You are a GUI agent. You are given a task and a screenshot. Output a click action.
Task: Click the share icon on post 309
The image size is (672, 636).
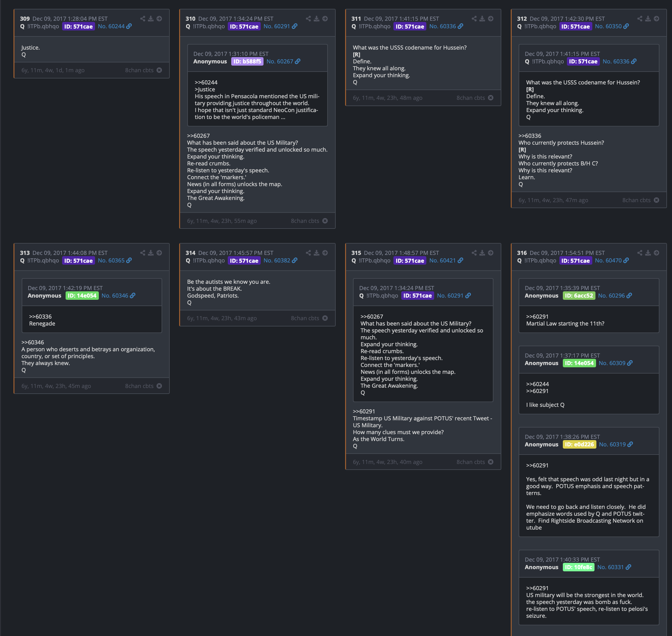tap(143, 19)
